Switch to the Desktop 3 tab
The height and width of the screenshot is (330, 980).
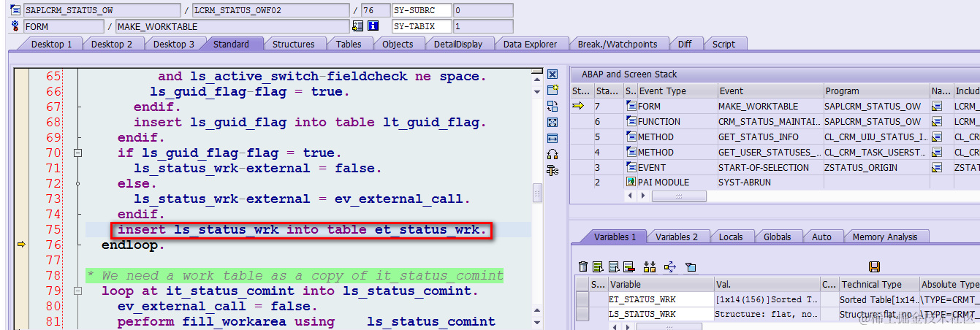pyautogui.click(x=174, y=45)
